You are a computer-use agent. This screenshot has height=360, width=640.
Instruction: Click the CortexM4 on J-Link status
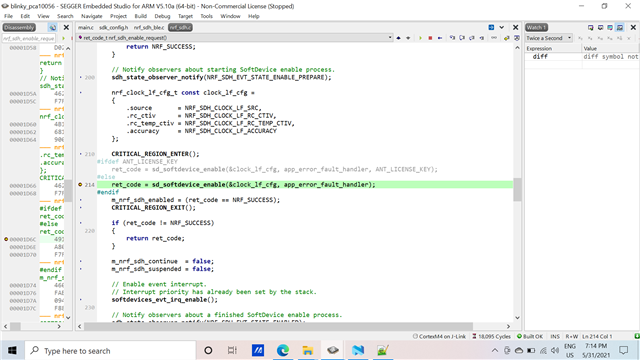point(439,336)
